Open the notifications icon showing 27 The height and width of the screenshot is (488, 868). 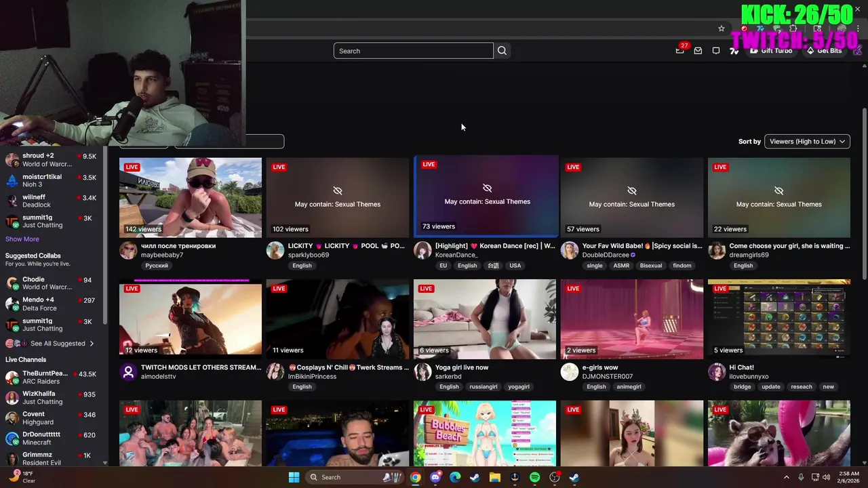(x=680, y=50)
